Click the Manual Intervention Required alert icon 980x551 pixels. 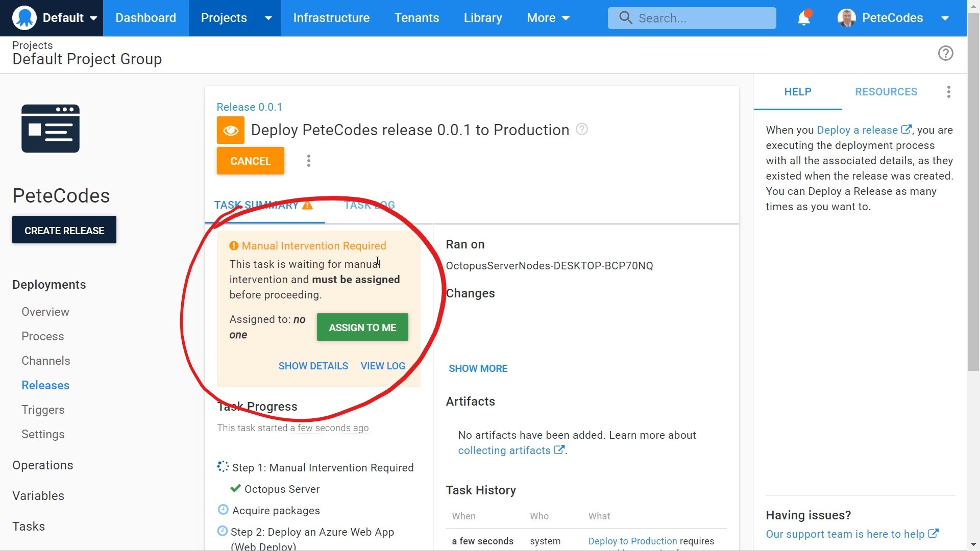click(234, 246)
